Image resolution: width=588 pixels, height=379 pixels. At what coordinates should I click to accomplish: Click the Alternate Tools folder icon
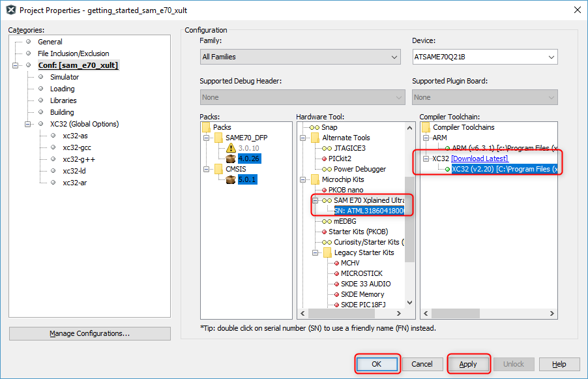click(314, 138)
